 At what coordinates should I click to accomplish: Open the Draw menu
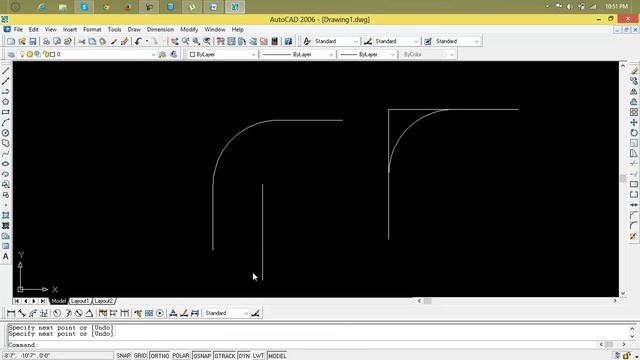click(134, 29)
